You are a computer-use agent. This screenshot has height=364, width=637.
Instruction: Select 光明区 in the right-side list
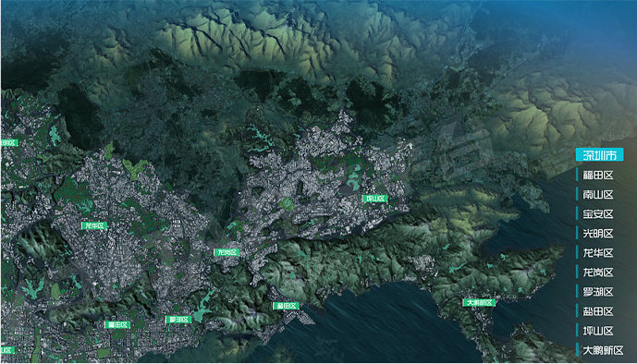(x=597, y=234)
